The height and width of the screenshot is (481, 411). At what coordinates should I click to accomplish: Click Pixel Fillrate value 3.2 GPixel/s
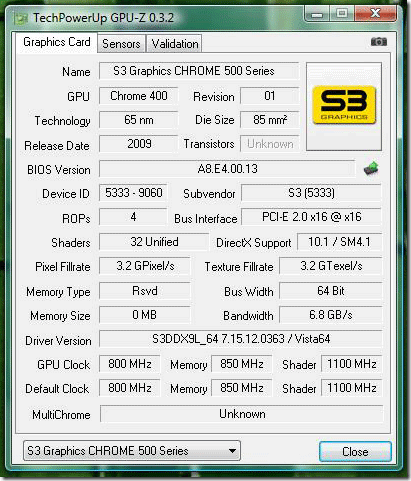point(145,266)
